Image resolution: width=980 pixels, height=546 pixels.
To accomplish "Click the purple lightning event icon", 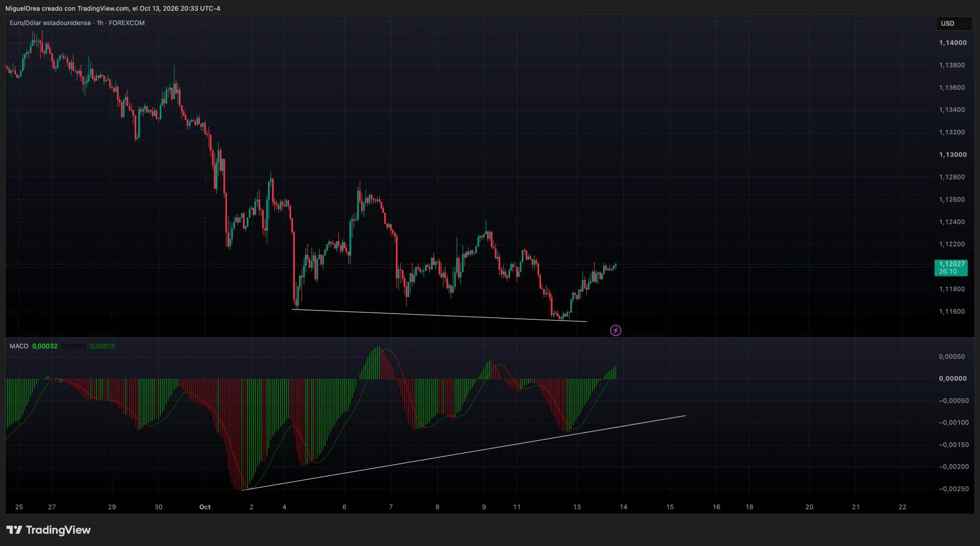I will 615,330.
